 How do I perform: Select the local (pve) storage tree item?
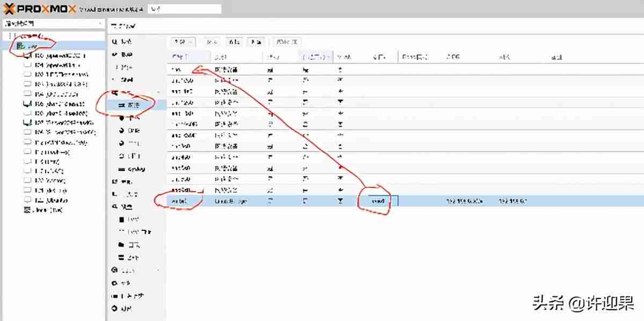point(44,210)
